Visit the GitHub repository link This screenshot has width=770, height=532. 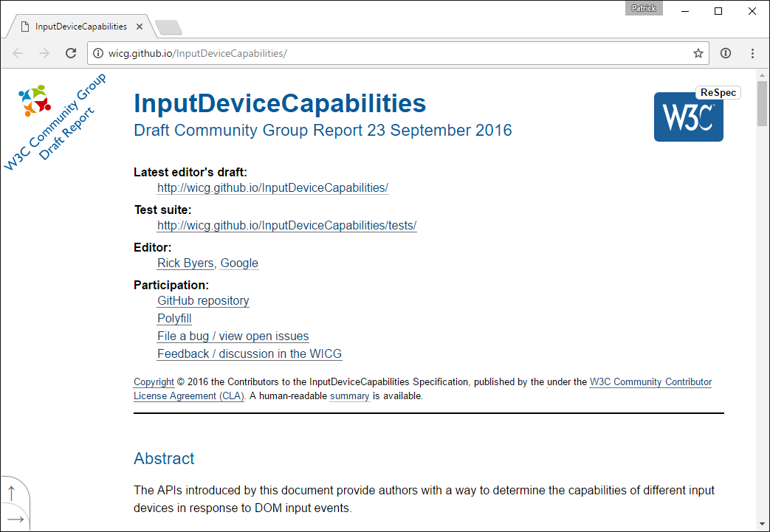point(203,301)
